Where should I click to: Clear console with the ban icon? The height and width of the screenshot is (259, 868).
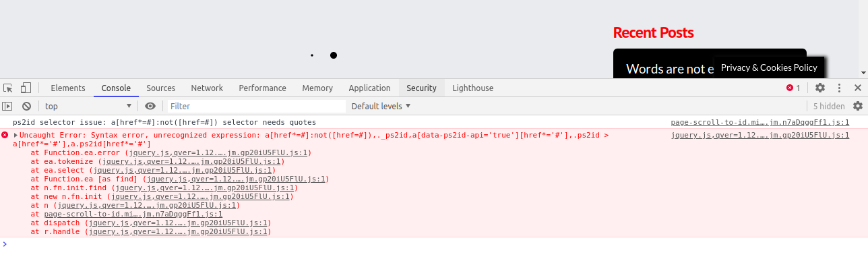[x=26, y=106]
